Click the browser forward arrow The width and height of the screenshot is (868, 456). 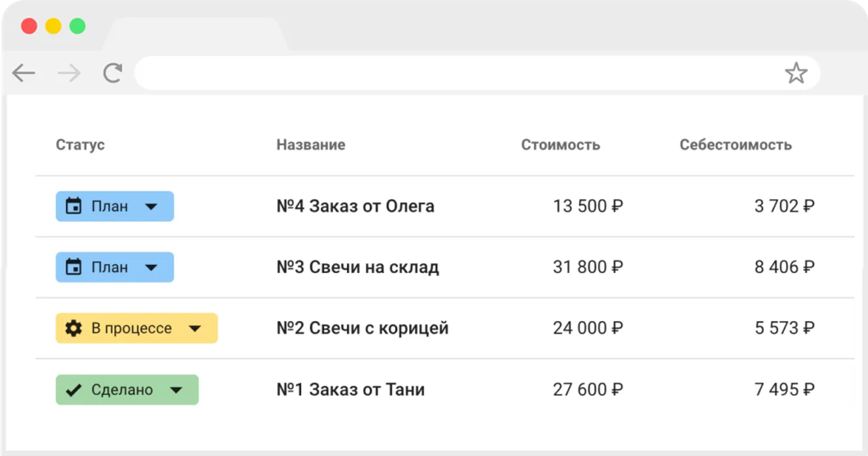68,73
